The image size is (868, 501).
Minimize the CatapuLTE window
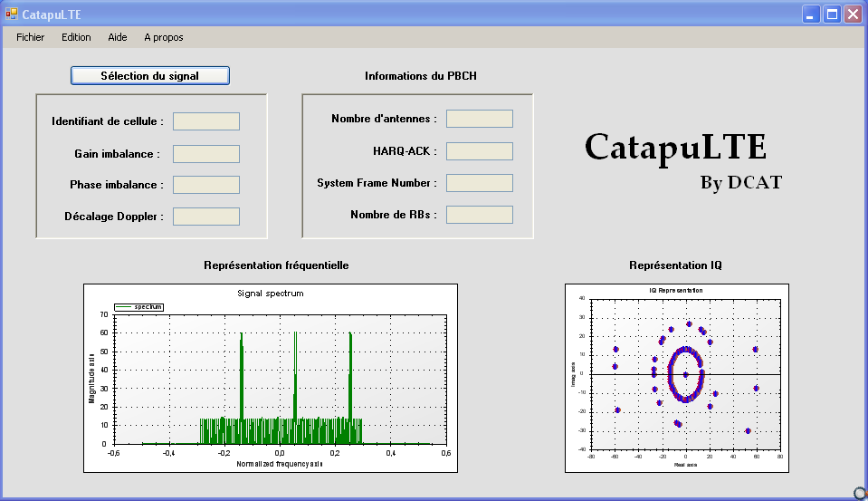click(811, 14)
